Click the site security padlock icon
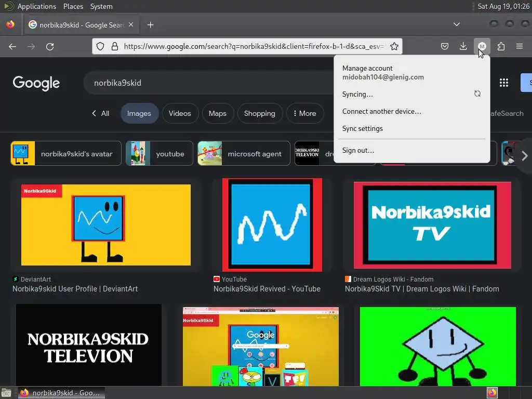This screenshot has width=532, height=399. pyautogui.click(x=115, y=46)
